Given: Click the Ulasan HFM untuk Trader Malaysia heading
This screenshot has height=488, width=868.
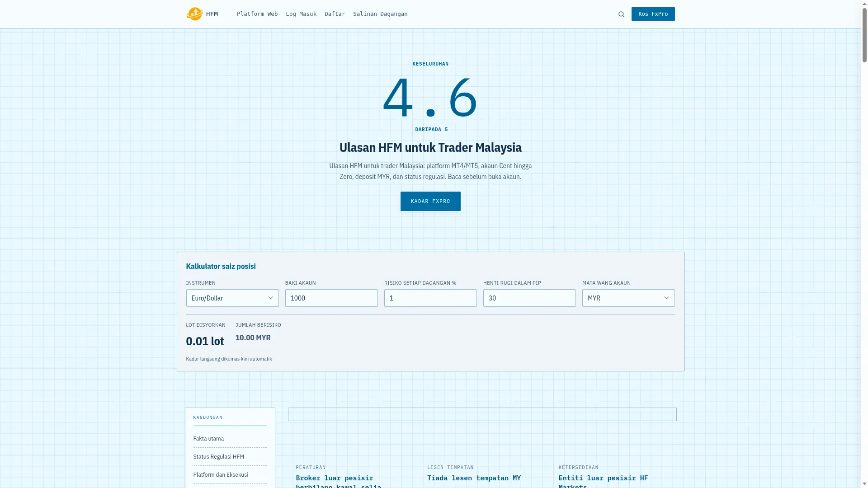Looking at the screenshot, I should click(x=430, y=147).
